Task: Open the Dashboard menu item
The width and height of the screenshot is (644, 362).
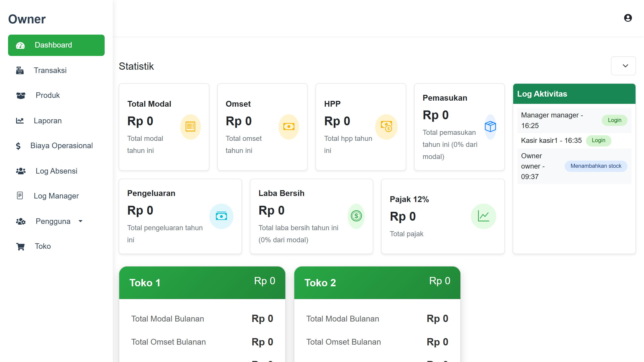Action: [x=56, y=45]
